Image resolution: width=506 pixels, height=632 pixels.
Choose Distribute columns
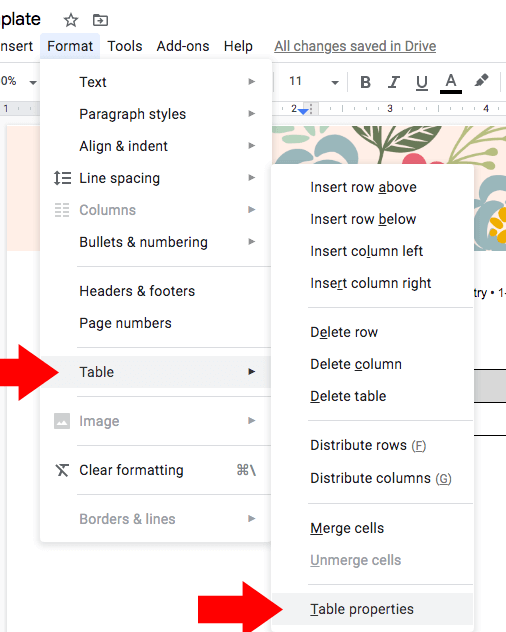click(373, 478)
